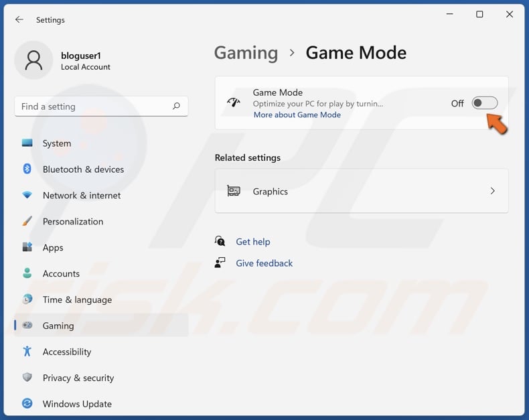Click the Network wifi icon
This screenshot has height=420, width=529.
pos(27,195)
